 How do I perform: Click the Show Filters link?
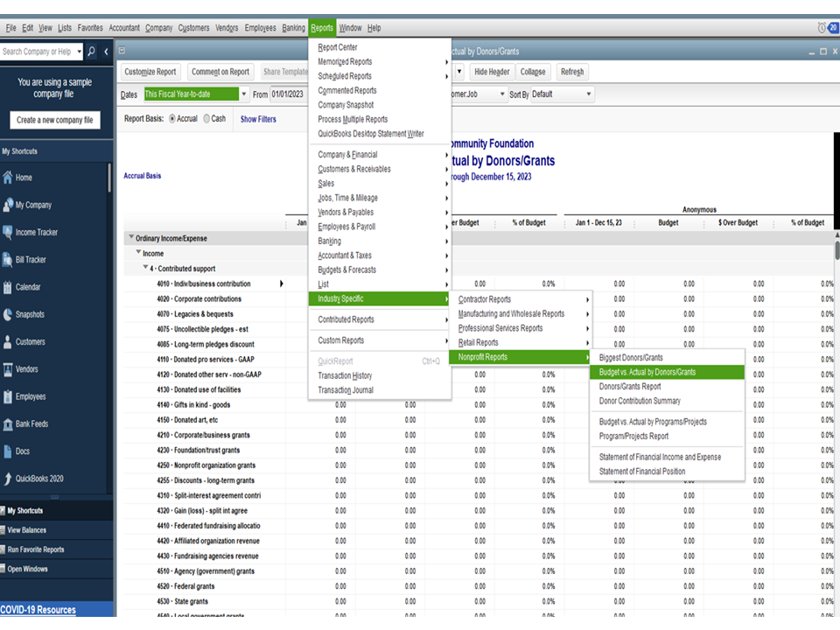pyautogui.click(x=258, y=119)
